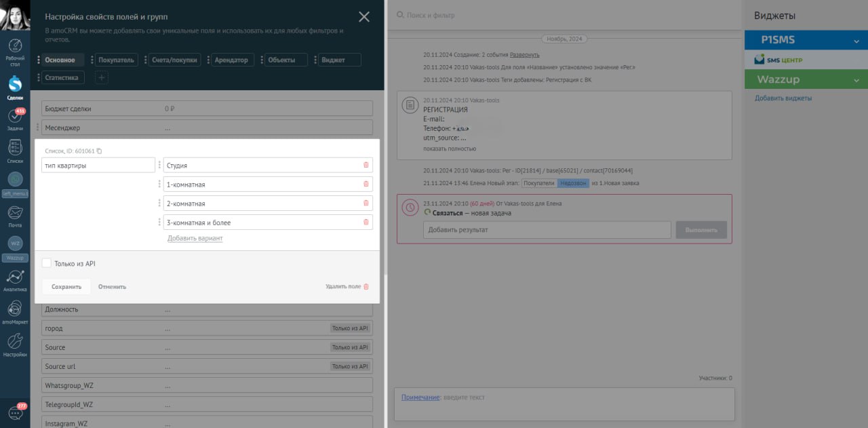
Task: Click the field name input тип квартиры
Action: click(x=98, y=166)
